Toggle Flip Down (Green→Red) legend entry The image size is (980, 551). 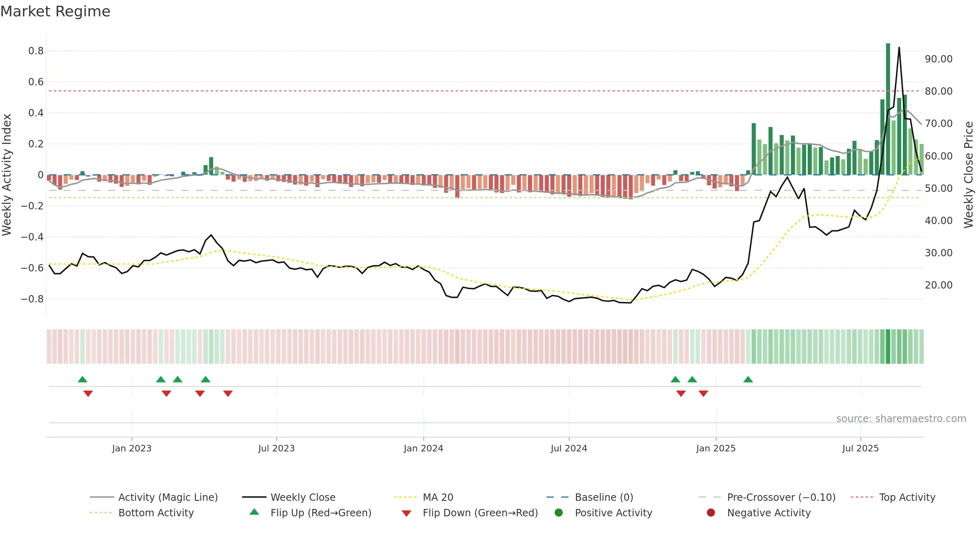coord(470,513)
